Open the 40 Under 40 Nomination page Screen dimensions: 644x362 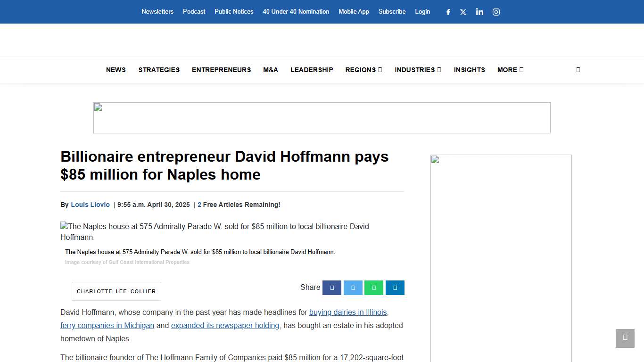(296, 11)
